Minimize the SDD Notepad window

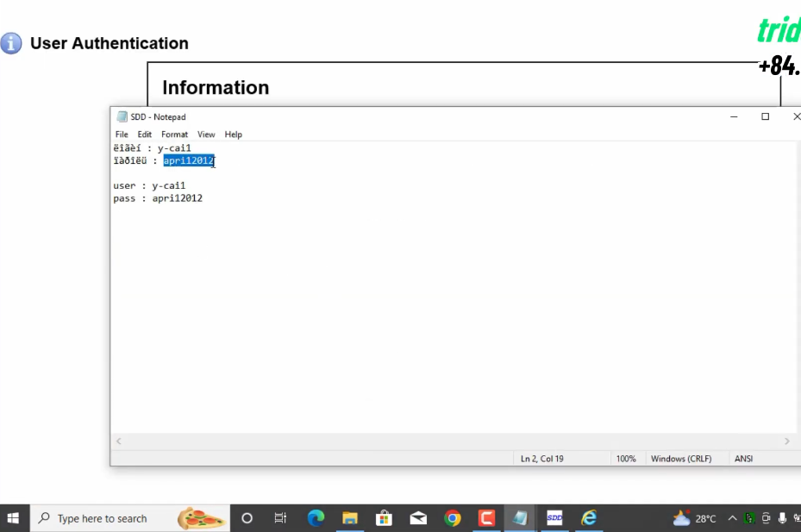734,116
